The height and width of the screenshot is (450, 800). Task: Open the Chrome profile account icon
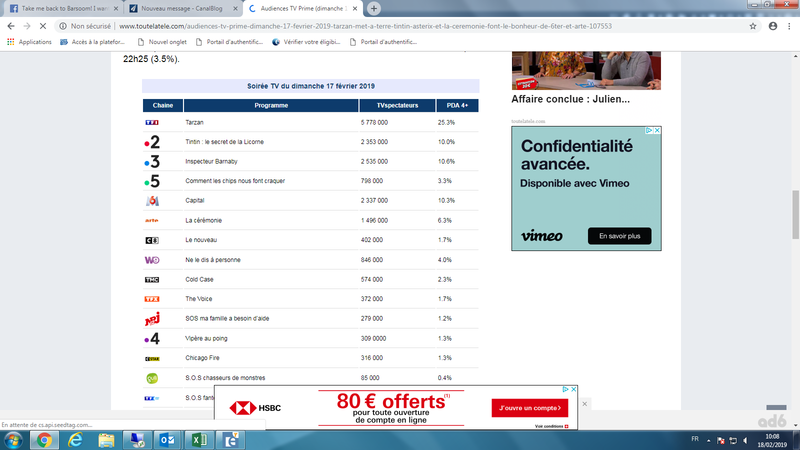[x=773, y=26]
